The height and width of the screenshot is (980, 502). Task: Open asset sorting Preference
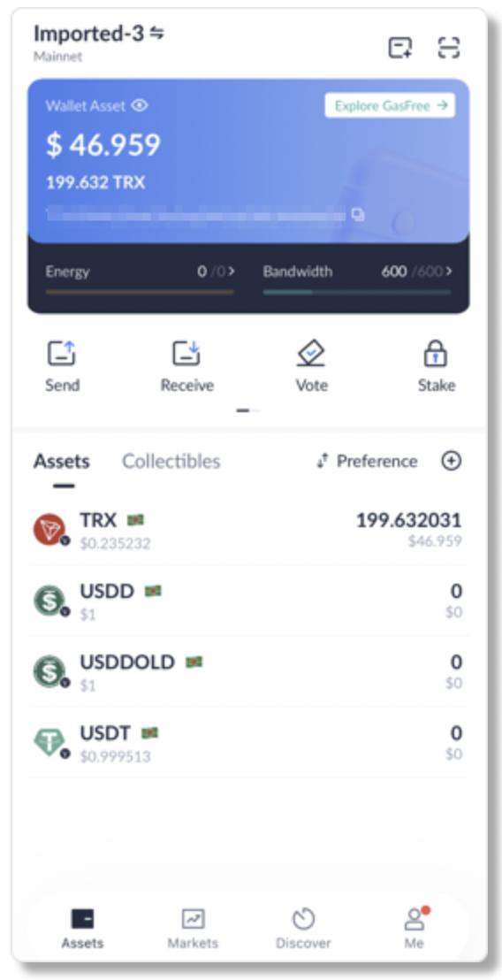(367, 461)
